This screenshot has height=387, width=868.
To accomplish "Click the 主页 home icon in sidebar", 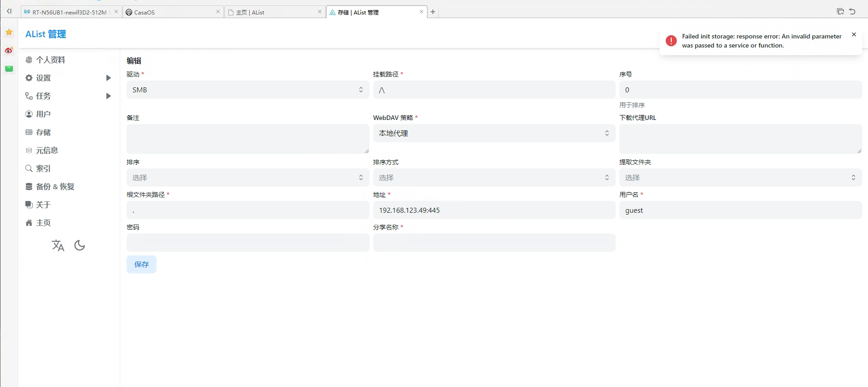I will 29,223.
